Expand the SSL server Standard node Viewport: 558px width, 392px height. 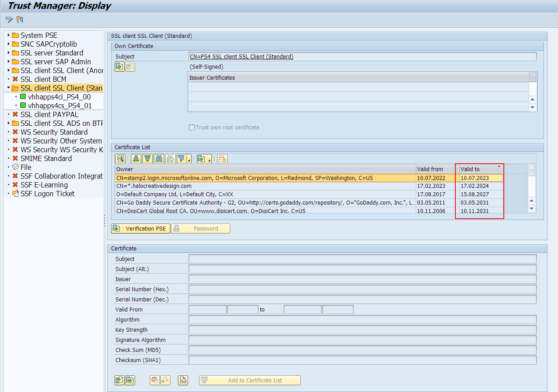(x=8, y=53)
